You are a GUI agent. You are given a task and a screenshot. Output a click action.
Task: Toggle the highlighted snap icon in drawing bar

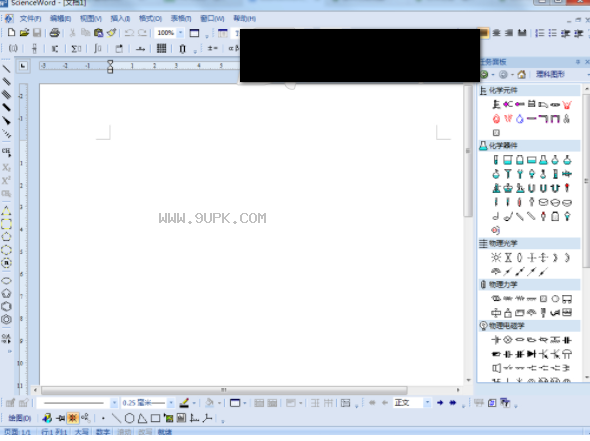pos(73,418)
